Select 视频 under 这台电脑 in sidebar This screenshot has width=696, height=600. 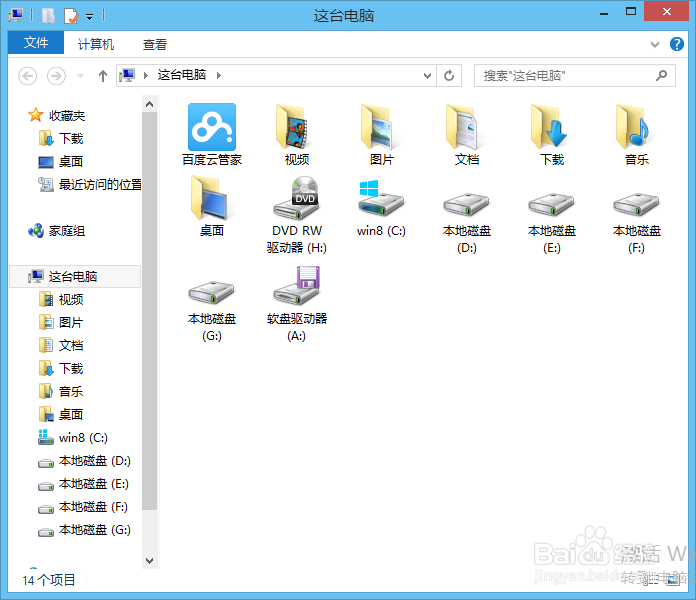tap(62, 300)
